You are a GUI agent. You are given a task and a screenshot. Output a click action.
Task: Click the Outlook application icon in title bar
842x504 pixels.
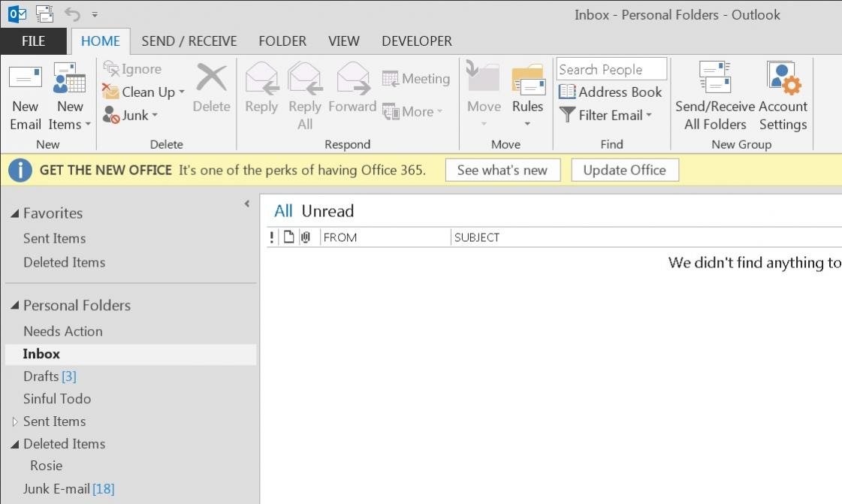(x=17, y=14)
